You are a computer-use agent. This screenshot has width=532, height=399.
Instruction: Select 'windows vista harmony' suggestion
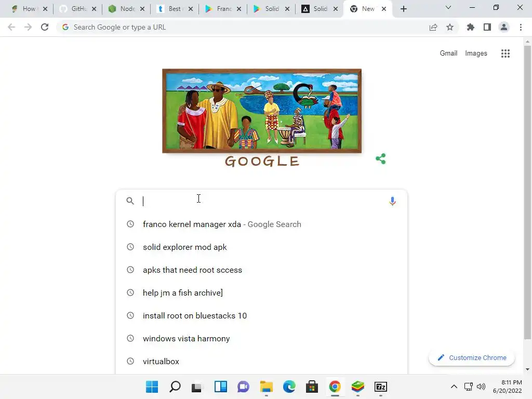coord(261,339)
